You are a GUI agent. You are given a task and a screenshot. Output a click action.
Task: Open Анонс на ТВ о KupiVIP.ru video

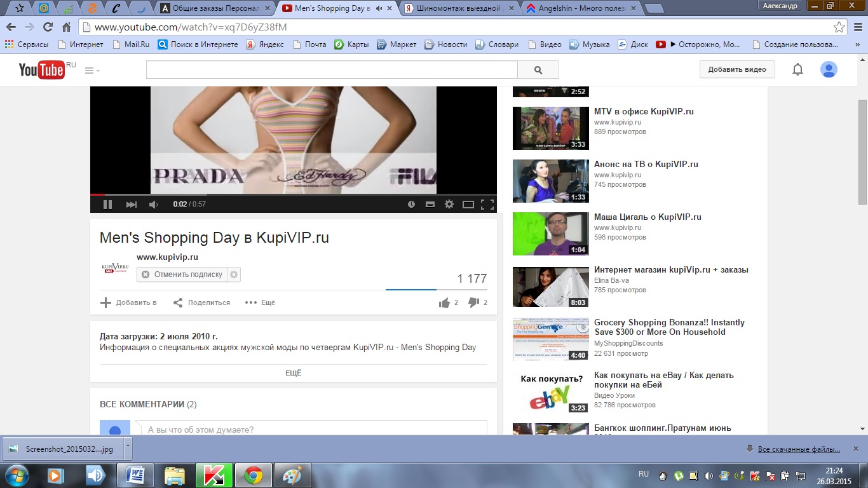pos(646,164)
